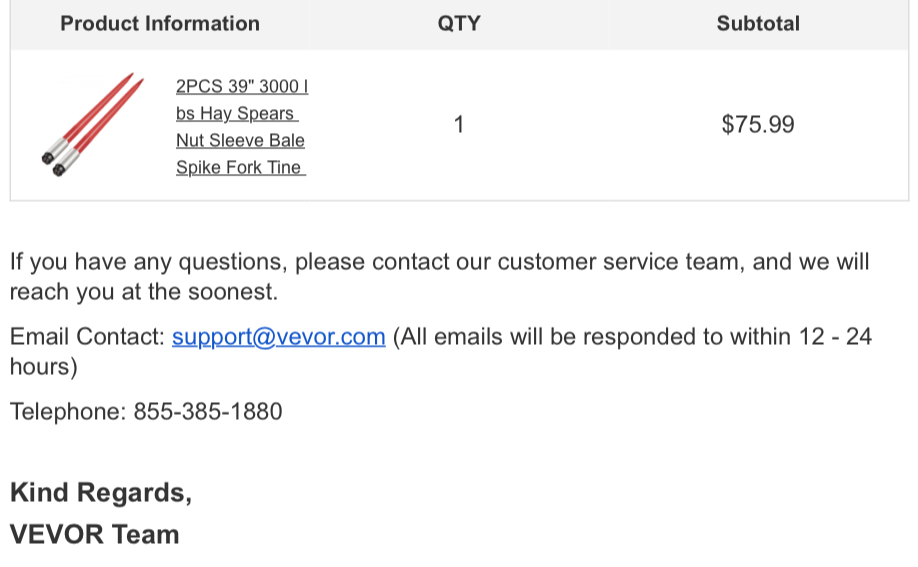Click the 'Kind Regards,' closing text
The image size is (918, 567).
(101, 493)
